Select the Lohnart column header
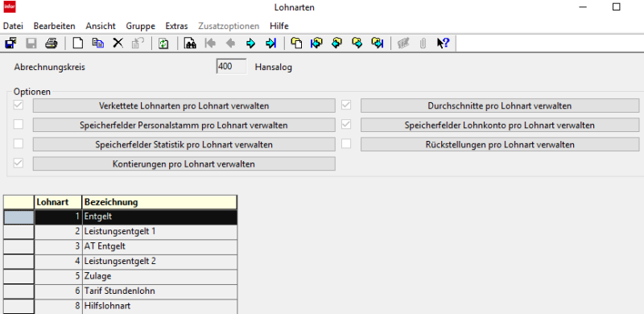Viewport: 644px width, 314px height. (x=58, y=202)
